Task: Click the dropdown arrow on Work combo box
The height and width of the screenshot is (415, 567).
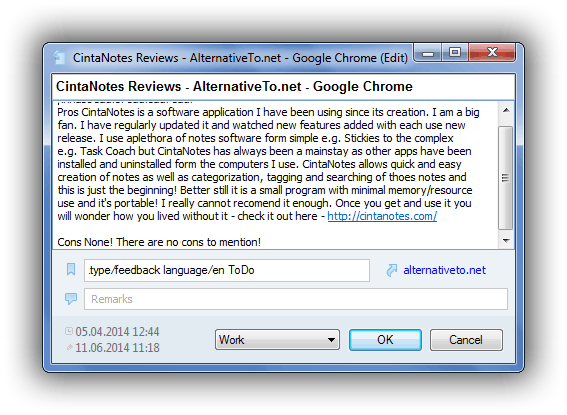Action: [x=331, y=340]
